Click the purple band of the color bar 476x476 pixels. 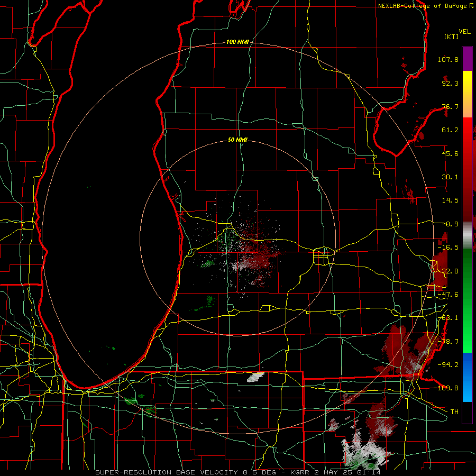[467, 59]
